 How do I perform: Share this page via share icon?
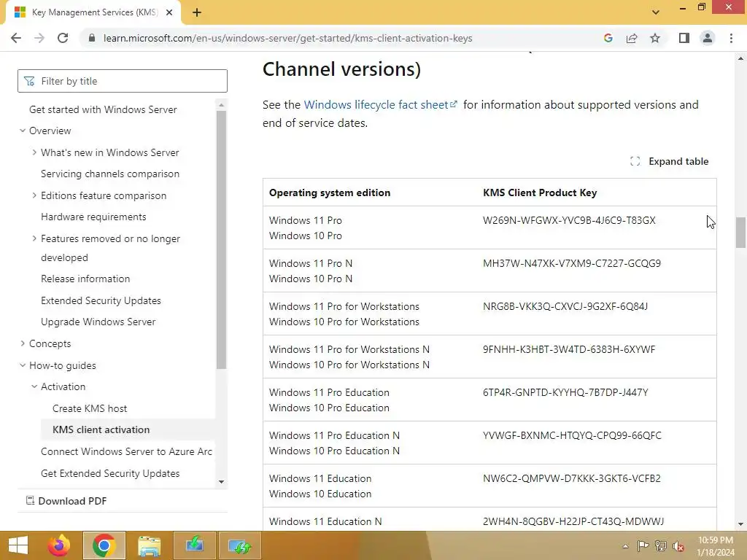coord(632,38)
